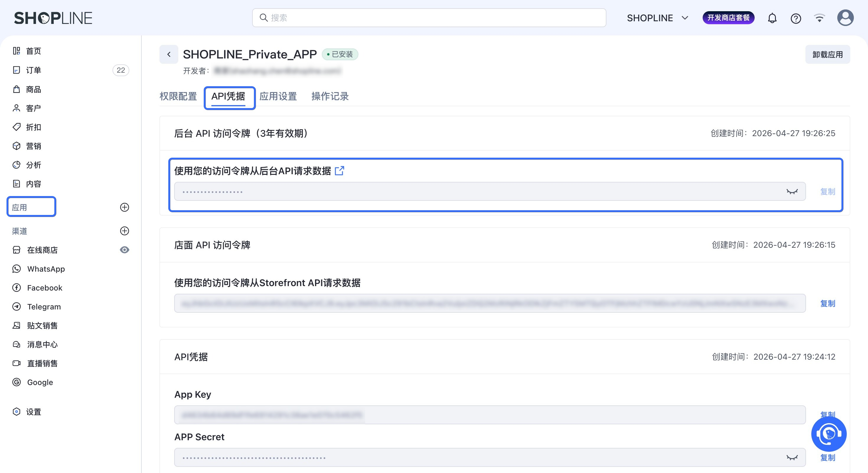Click the 商品 products bag icon
Viewport: 868px width, 473px height.
(x=17, y=89)
